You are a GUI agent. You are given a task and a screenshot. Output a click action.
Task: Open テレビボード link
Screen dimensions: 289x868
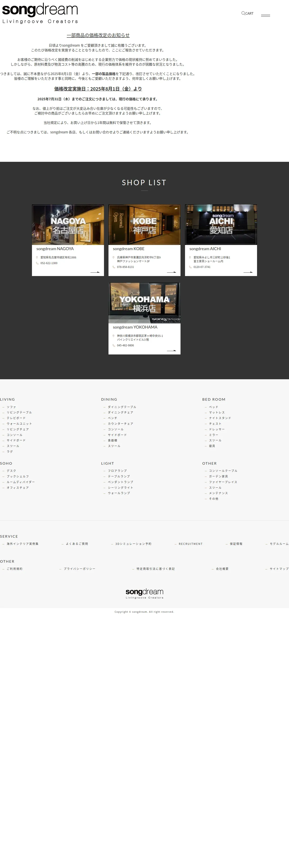point(16,418)
